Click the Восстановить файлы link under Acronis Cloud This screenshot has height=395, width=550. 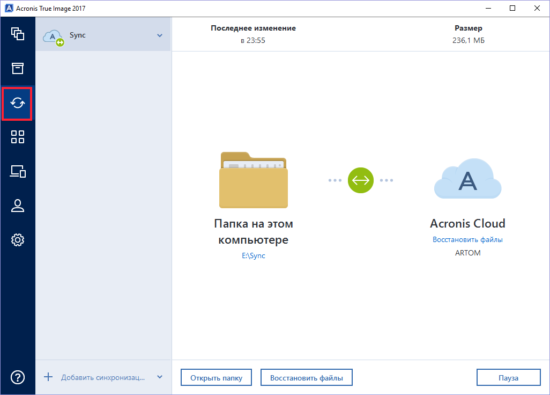click(468, 240)
